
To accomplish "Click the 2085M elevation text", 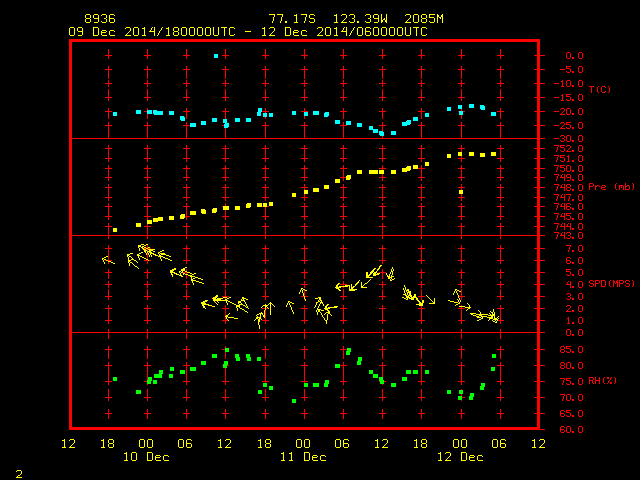I will 424,19.
